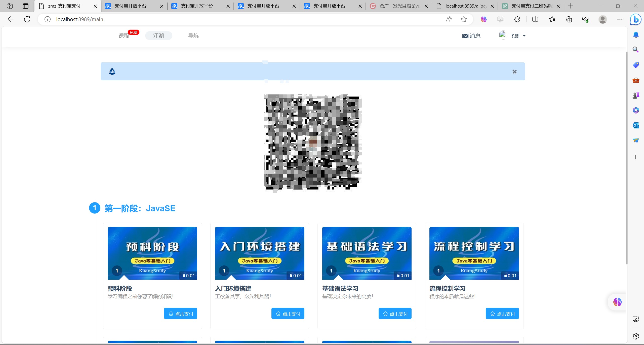
Task: Open the Read aloud icon
Action: click(x=449, y=19)
